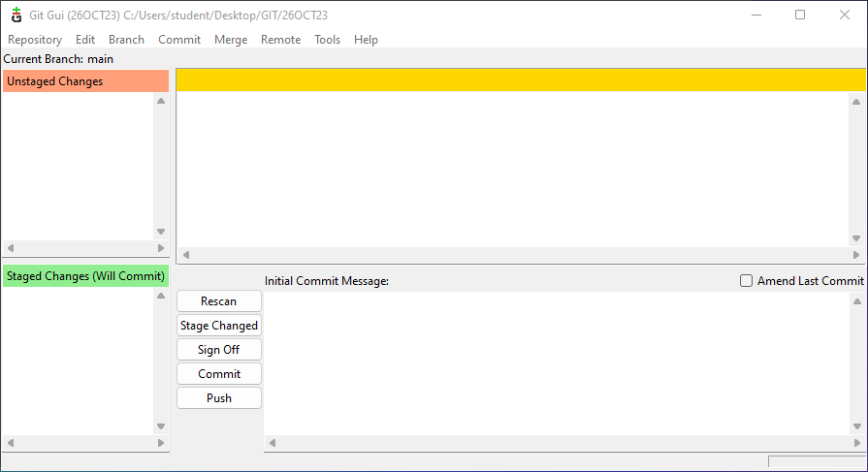Open the Repository menu
Viewport: 868px width, 472px height.
[x=35, y=40]
